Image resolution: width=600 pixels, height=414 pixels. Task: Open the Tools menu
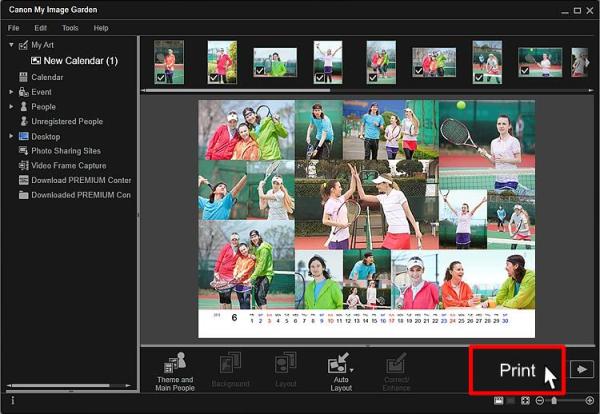70,28
